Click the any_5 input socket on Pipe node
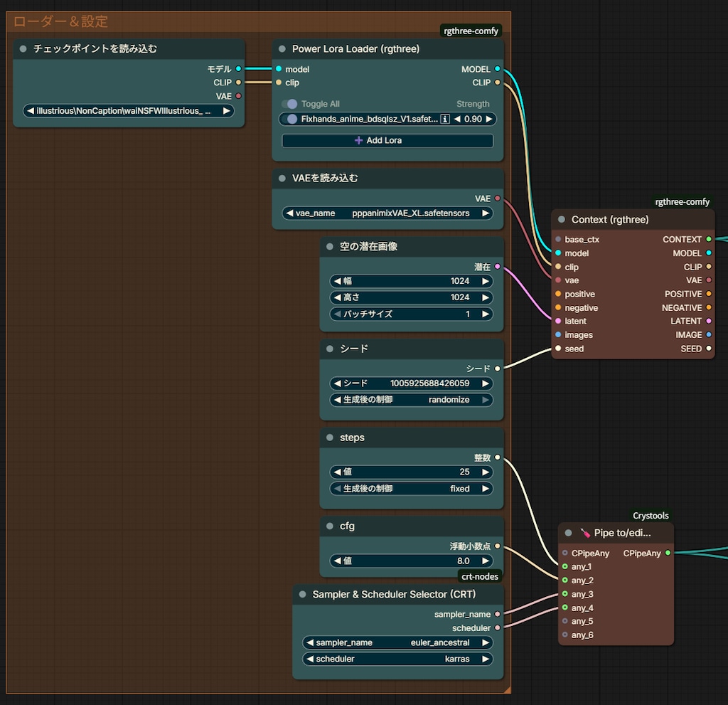Image resolution: width=728 pixels, height=705 pixels. 565,621
